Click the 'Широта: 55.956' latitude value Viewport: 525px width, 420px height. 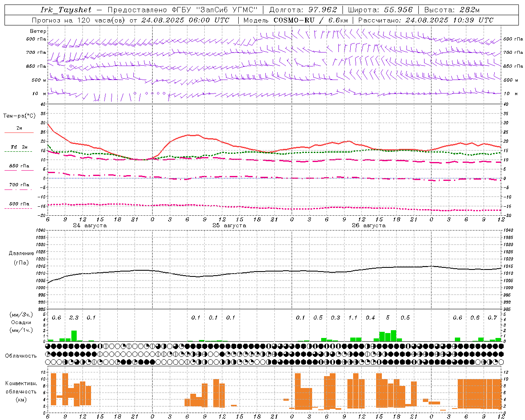click(380, 10)
